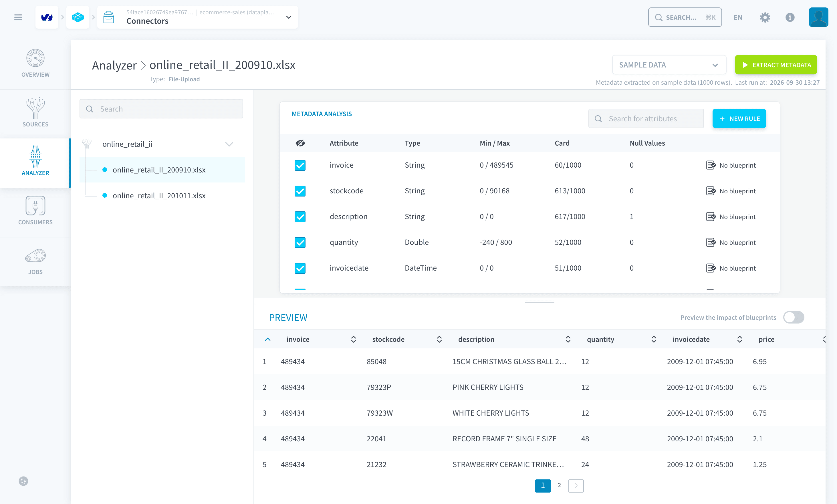Open the global Search box
Image resolution: width=837 pixels, height=504 pixels.
685,17
